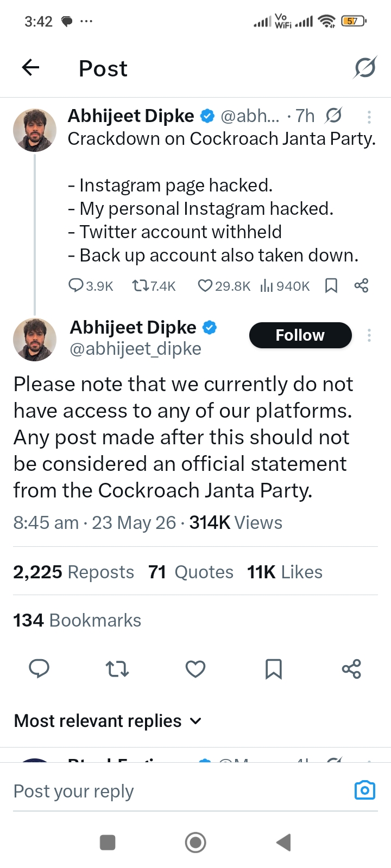The height and width of the screenshot is (868, 391).
Task: Follow Abhijeet Dipke
Action: tap(300, 335)
